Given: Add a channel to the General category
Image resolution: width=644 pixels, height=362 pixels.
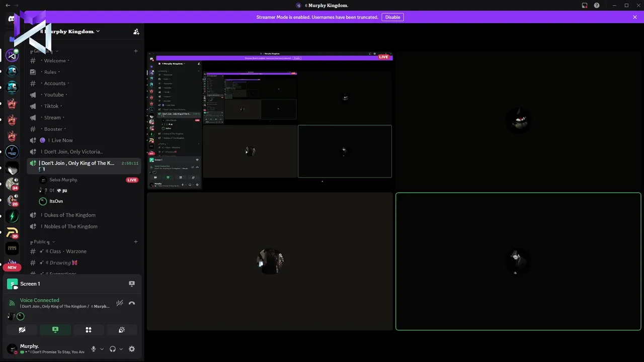Looking at the screenshot, I should point(136,51).
